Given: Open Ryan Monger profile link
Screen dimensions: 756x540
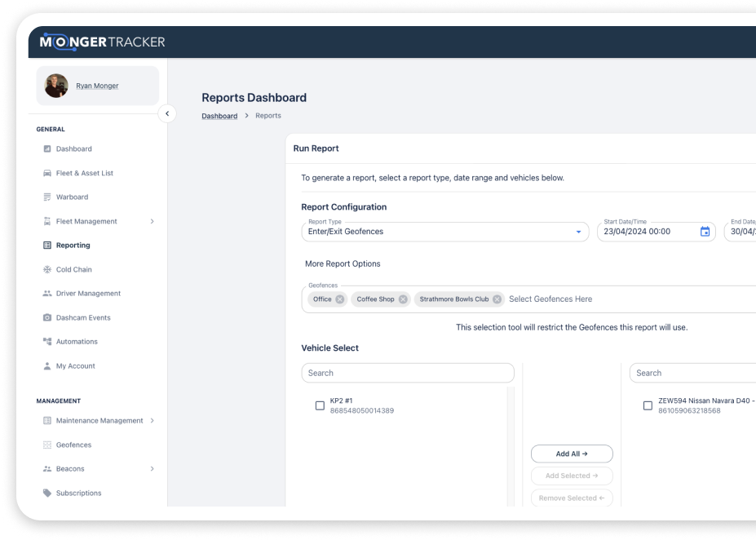Looking at the screenshot, I should pos(97,86).
